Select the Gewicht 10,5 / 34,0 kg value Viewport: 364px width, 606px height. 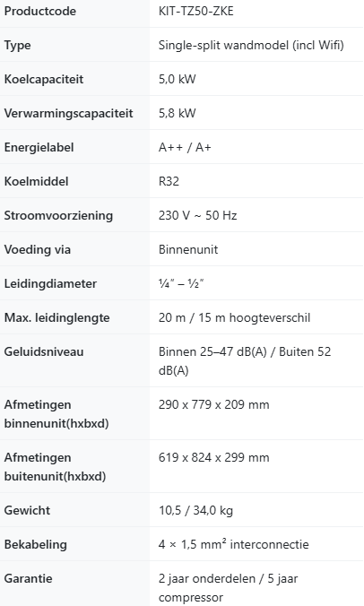195,511
